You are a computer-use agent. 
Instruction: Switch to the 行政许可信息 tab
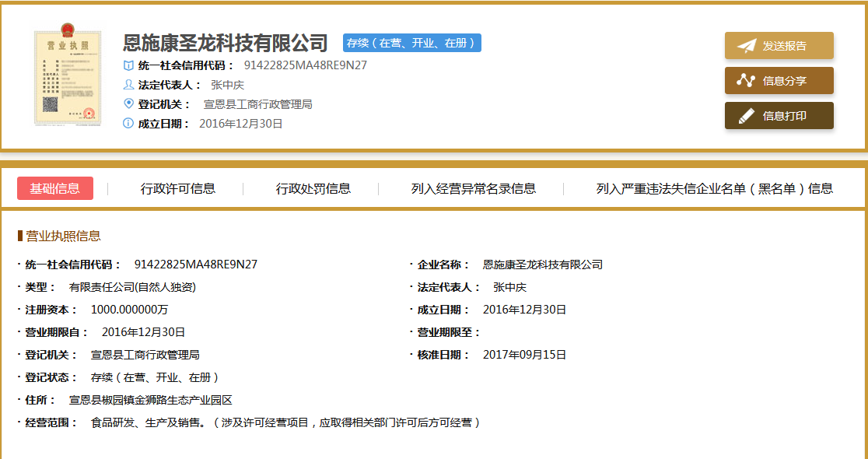tap(178, 188)
